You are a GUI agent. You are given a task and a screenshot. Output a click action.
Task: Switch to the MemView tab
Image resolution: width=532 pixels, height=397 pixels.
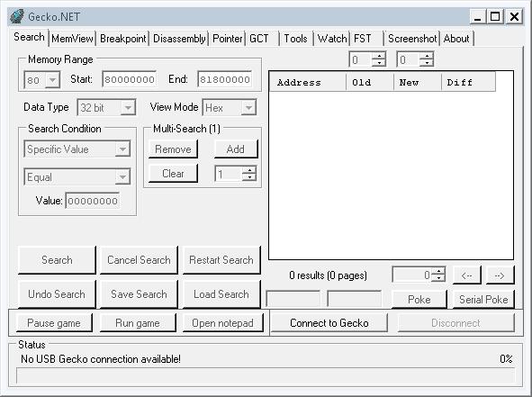click(72, 39)
